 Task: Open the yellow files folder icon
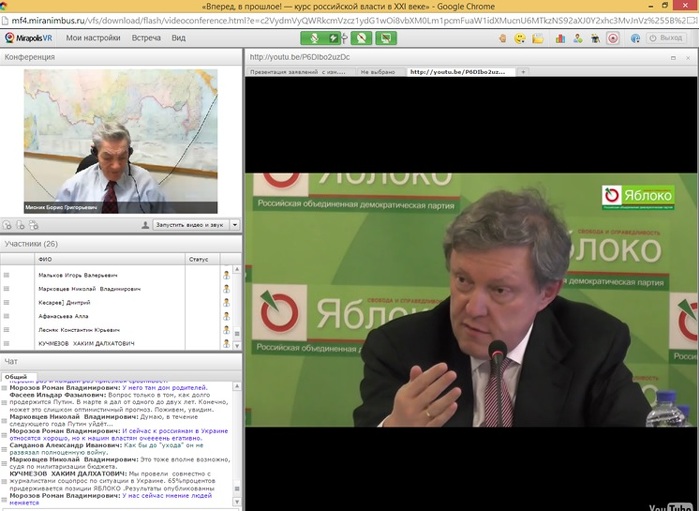(x=538, y=38)
